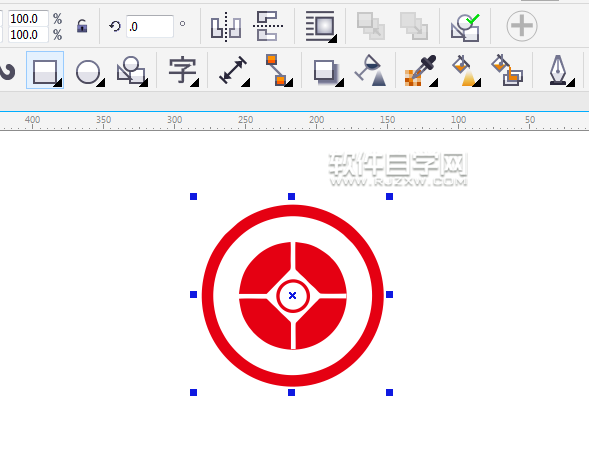Screen dimensions: 589x457
Task: Pick the Parallel Dimension tool
Action: (233, 71)
